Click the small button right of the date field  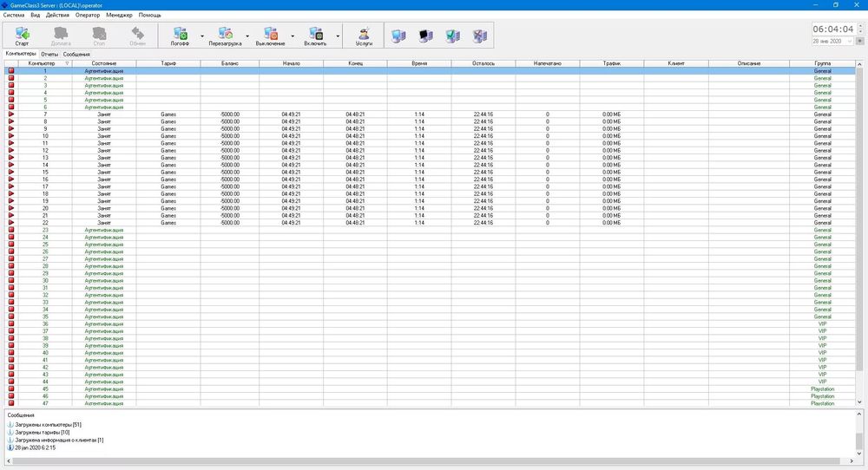click(859, 42)
